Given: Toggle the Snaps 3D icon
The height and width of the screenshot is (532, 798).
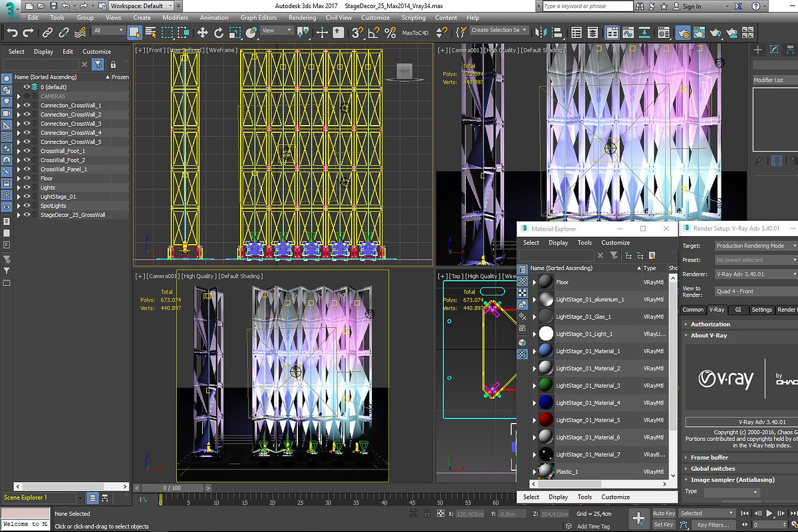Looking at the screenshot, I should tap(358, 32).
